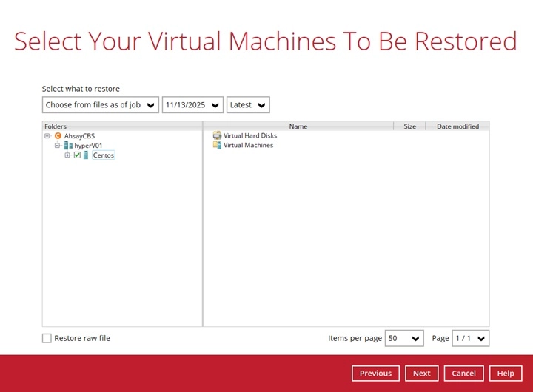The height and width of the screenshot is (392, 533).
Task: Click the Virtual Hard Disks icon
Action: pyautogui.click(x=217, y=135)
